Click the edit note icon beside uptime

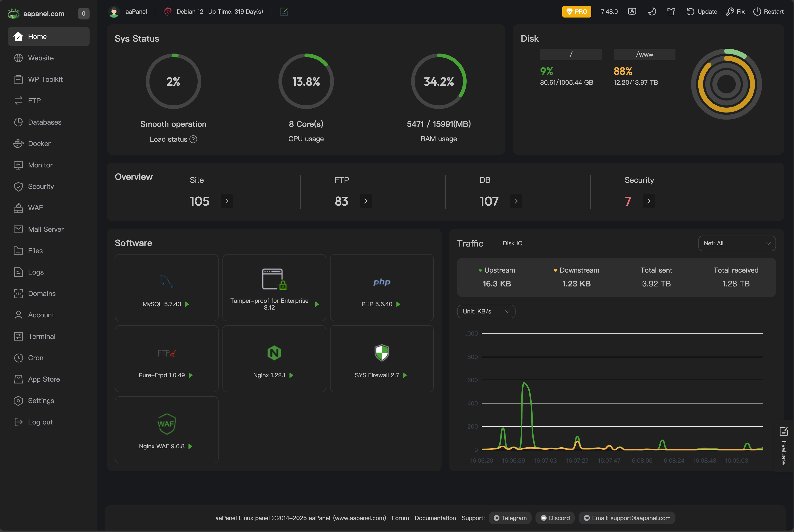284,11
